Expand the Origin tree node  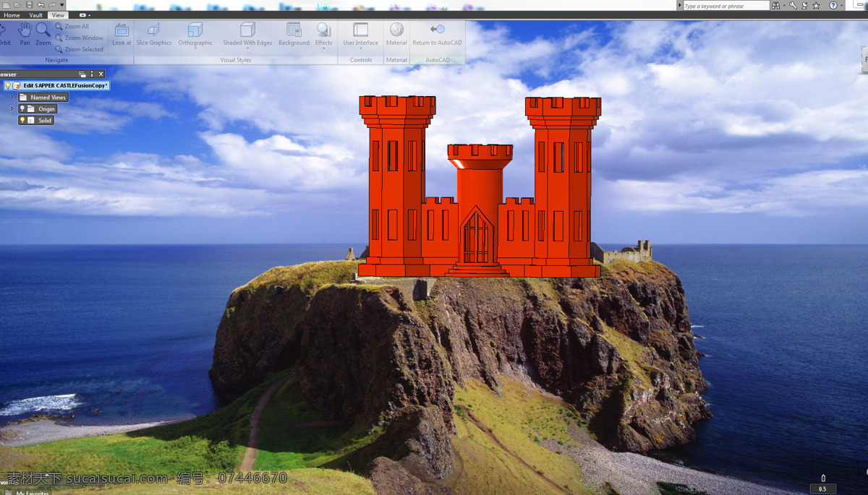click(12, 109)
